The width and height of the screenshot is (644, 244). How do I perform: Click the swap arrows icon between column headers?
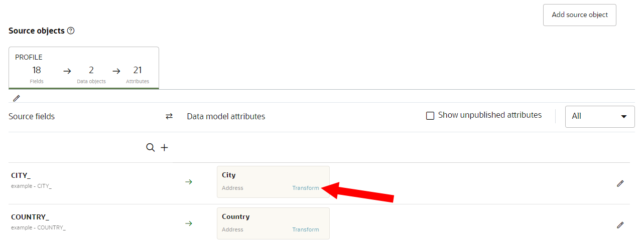pyautogui.click(x=169, y=116)
